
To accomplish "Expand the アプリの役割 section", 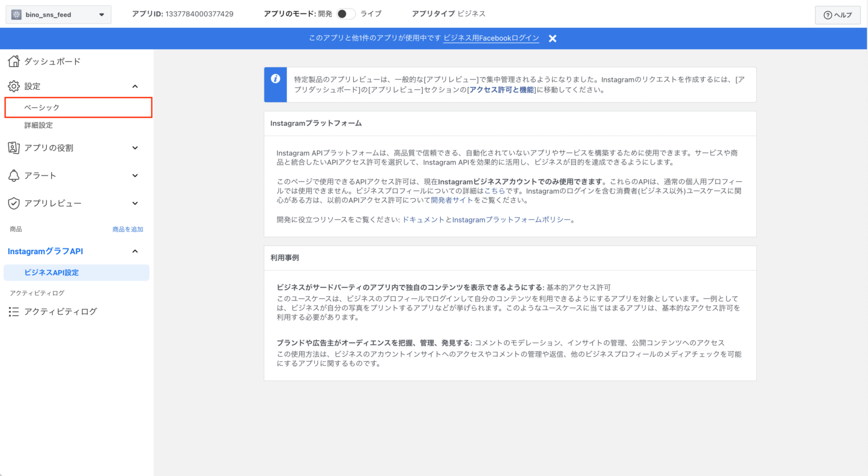I will 134,147.
